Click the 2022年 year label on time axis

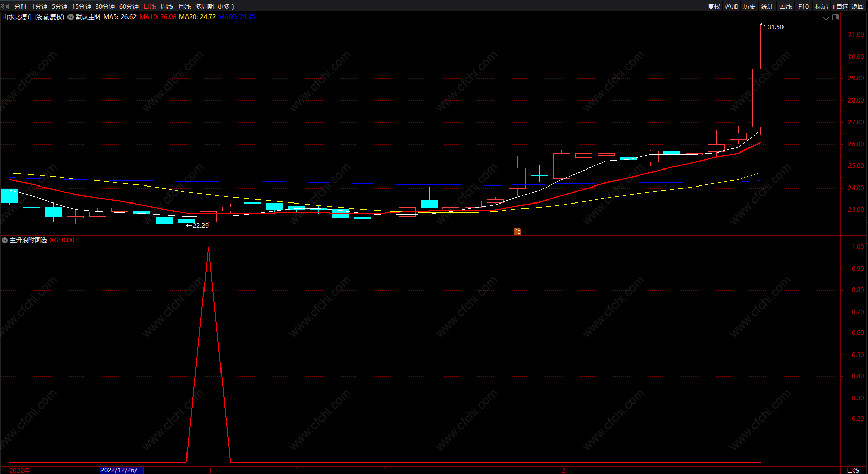[x=20, y=470]
